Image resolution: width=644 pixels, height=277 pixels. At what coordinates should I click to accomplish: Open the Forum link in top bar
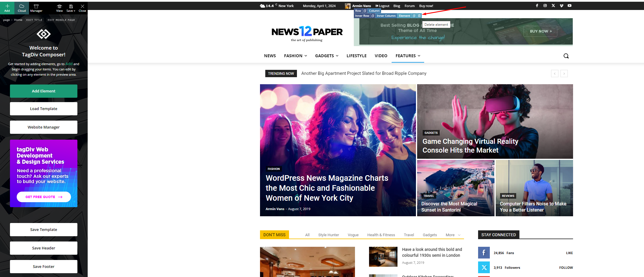(409, 6)
